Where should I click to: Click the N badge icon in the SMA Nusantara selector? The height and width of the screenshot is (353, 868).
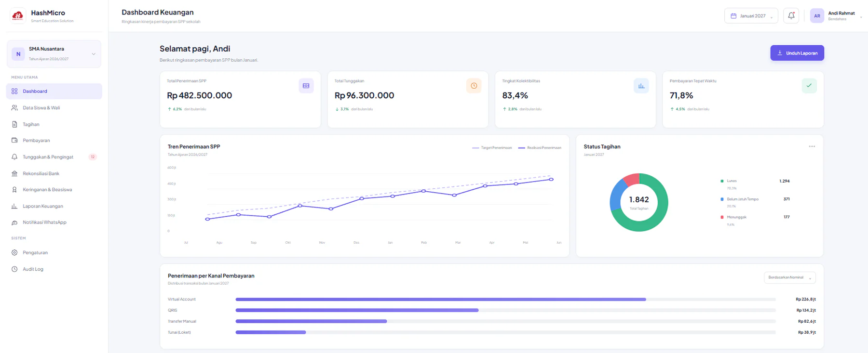click(x=18, y=54)
